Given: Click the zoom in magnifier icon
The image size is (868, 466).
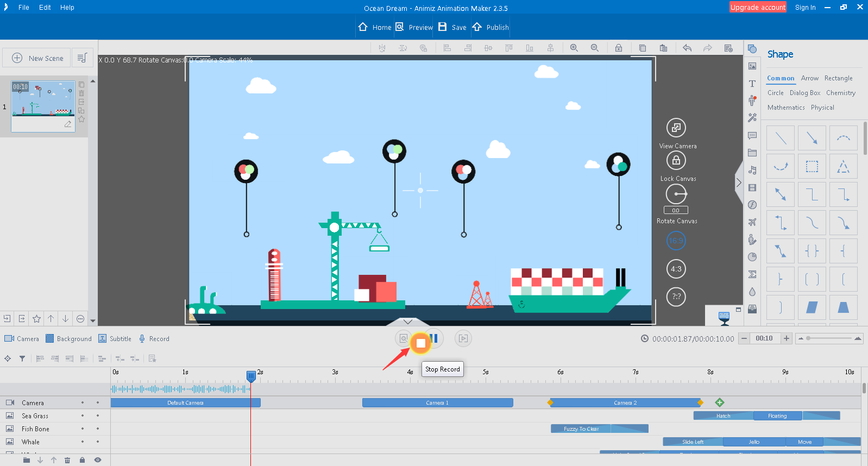Looking at the screenshot, I should tap(574, 48).
